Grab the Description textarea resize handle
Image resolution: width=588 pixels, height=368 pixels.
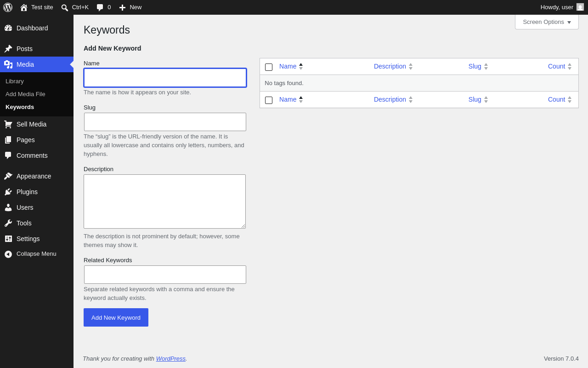pos(243,226)
